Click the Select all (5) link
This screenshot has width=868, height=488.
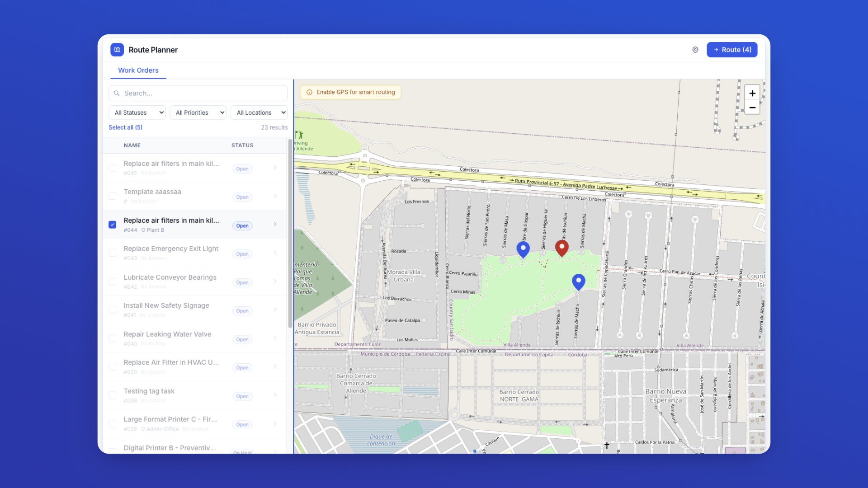pos(125,127)
